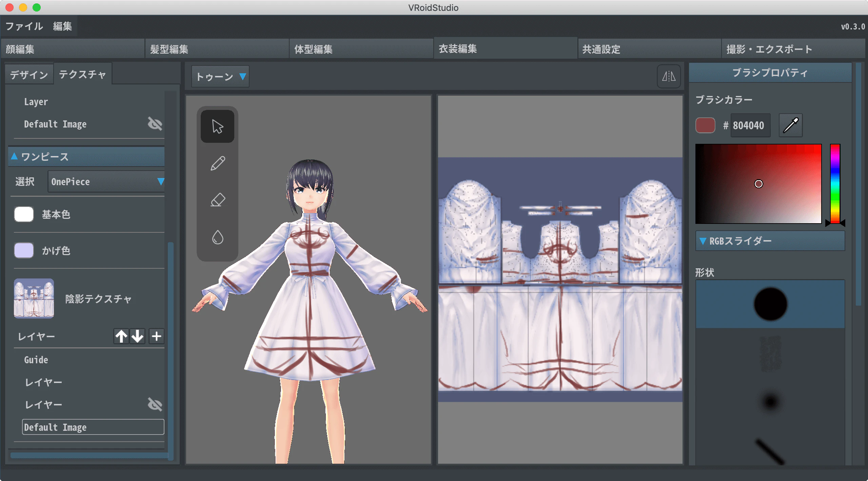The image size is (868, 481).
Task: Switch to the 髪型編集 tab
Action: click(217, 49)
